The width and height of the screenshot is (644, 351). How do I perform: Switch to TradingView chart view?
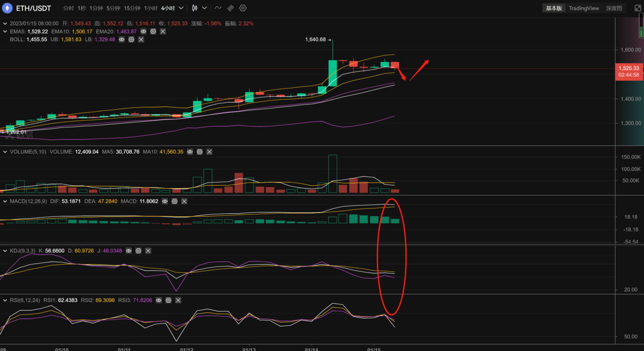[x=584, y=8]
